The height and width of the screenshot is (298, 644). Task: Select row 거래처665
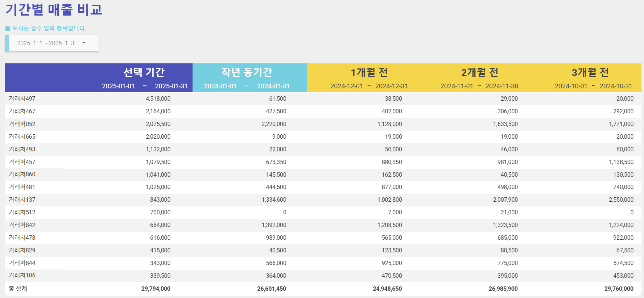323,137
